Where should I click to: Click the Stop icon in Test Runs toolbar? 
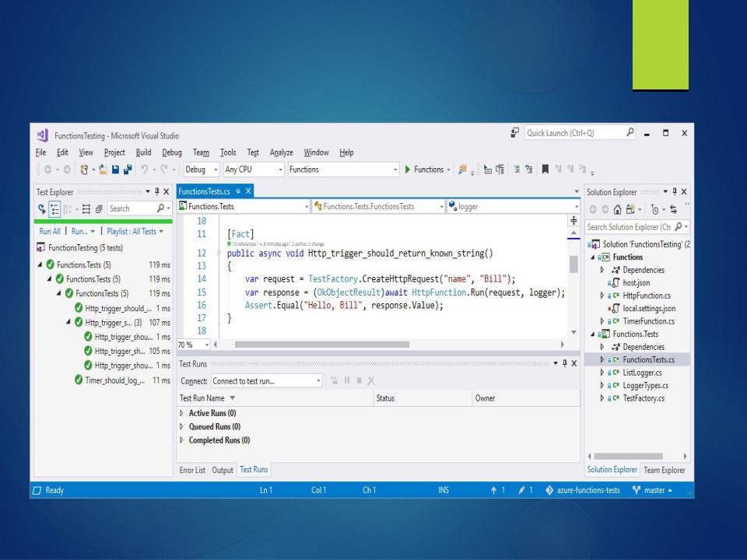click(359, 380)
